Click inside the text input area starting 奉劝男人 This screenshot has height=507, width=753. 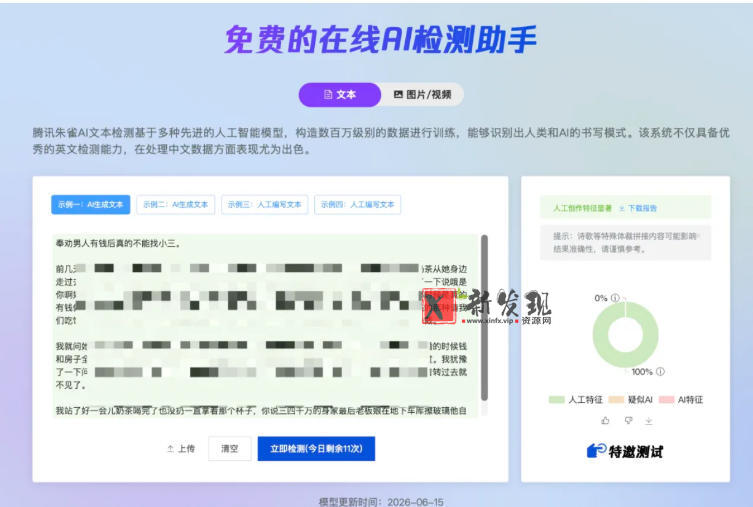pyautogui.click(x=266, y=326)
